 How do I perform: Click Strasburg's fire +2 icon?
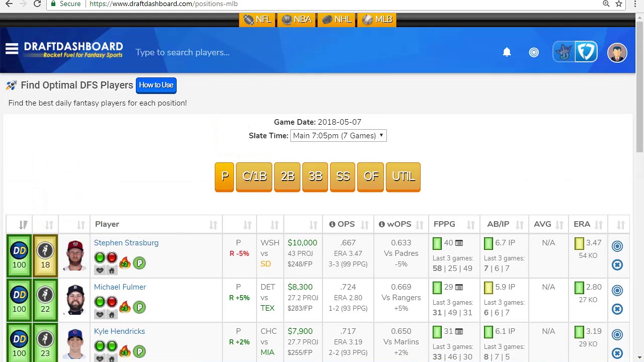[125, 262]
